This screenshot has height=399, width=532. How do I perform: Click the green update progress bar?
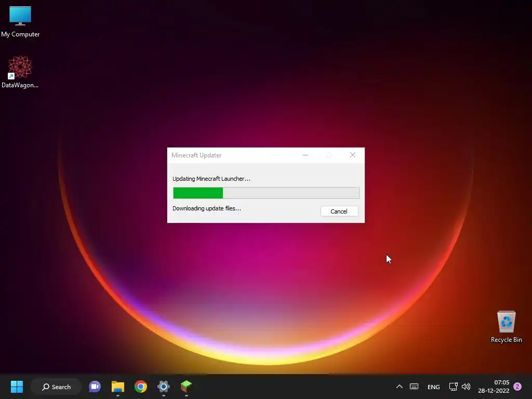[266, 193]
